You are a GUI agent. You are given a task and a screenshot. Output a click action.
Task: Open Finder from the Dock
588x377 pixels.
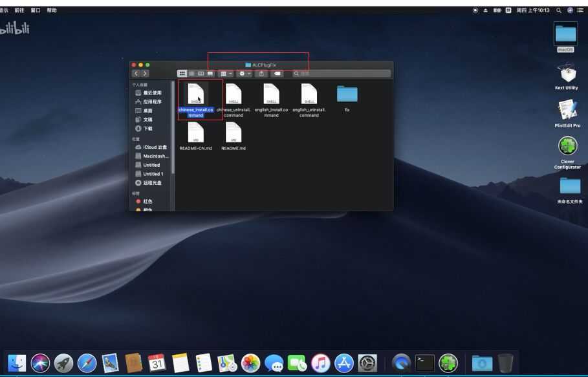point(17,363)
